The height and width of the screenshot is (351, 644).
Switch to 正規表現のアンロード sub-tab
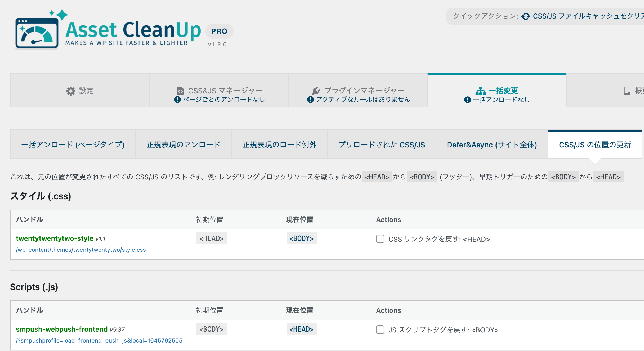pos(184,145)
